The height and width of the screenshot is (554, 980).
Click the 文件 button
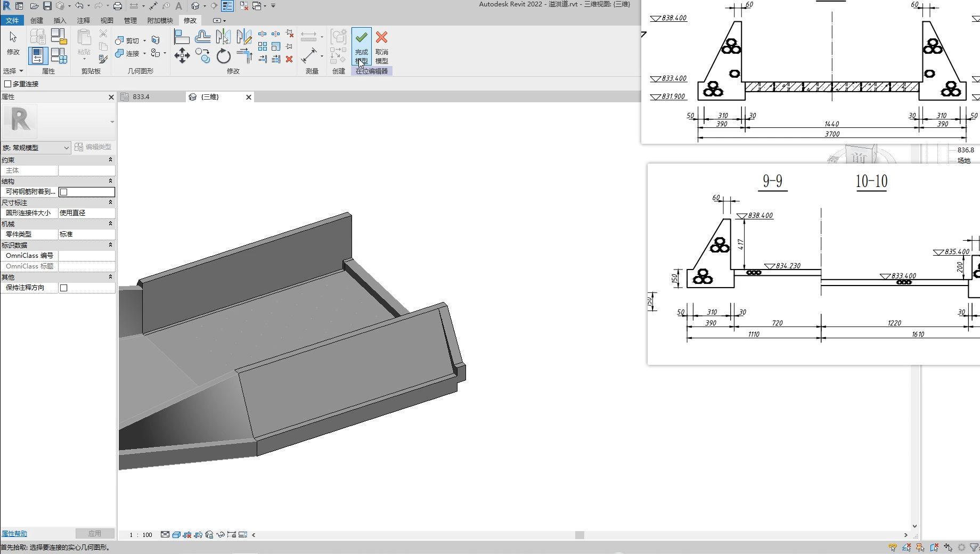click(x=12, y=20)
